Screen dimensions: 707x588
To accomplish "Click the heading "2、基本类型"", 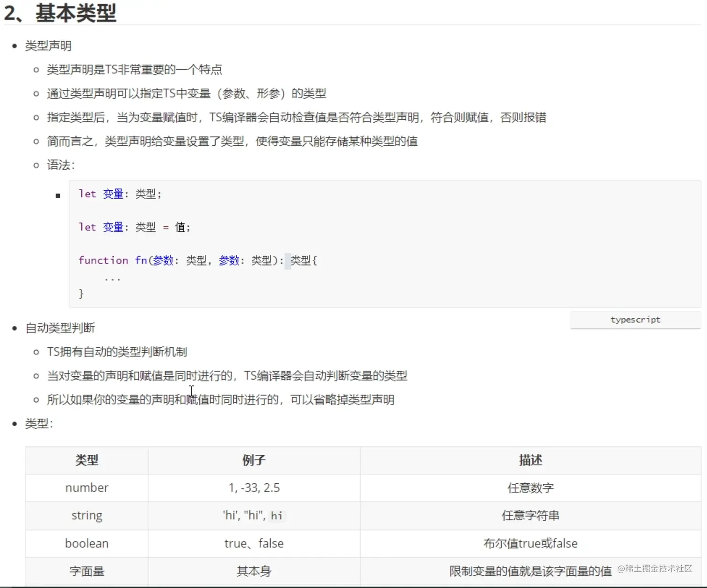I will [60, 13].
